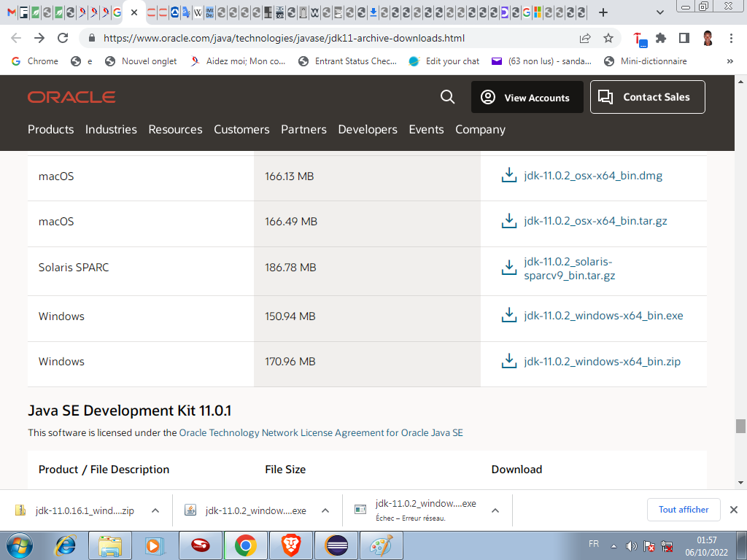
Task: Click download icon for jdk-11.0.2_osx-x64_bin.dmg
Action: pyautogui.click(x=508, y=175)
